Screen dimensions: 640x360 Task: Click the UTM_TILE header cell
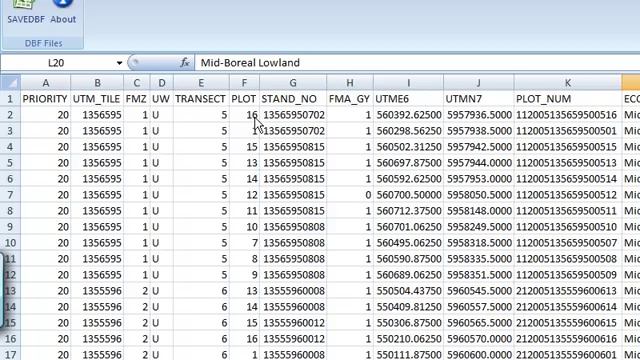pyautogui.click(x=97, y=99)
